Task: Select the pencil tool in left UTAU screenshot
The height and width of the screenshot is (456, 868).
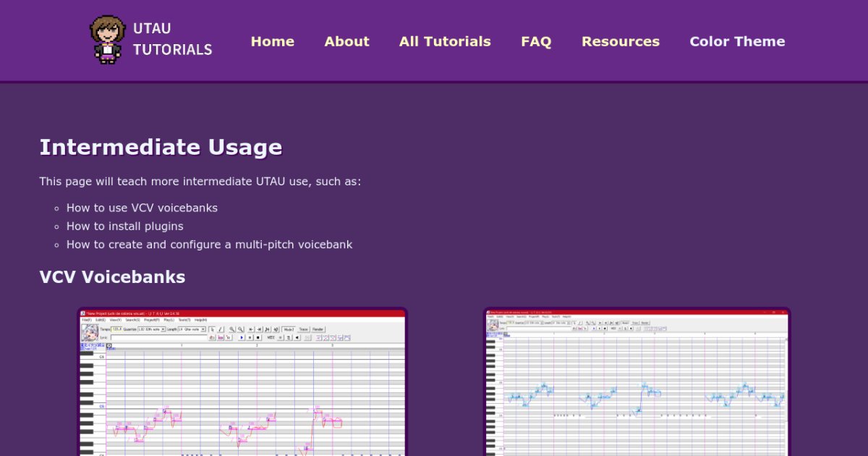Action: point(221,329)
